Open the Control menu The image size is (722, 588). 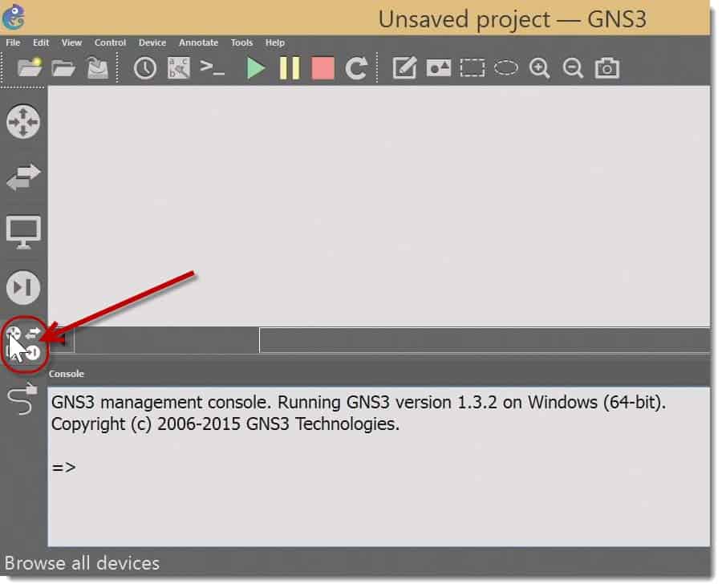click(x=110, y=43)
